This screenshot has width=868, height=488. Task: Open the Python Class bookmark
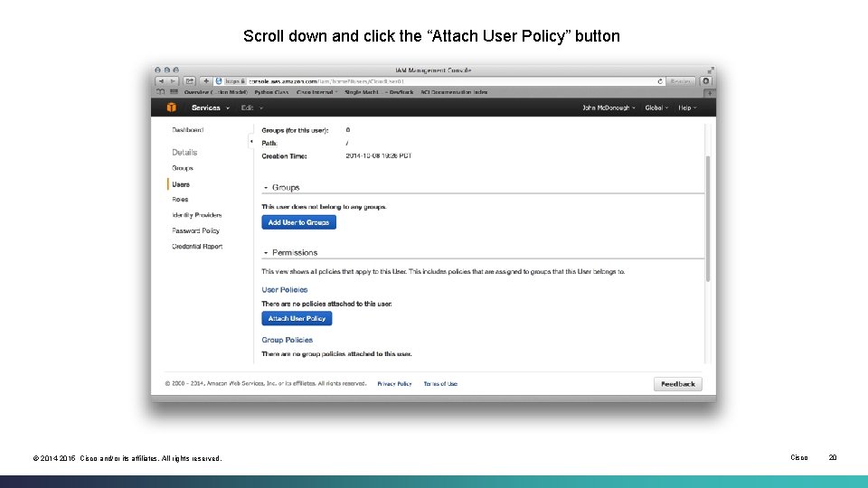pyautogui.click(x=271, y=92)
